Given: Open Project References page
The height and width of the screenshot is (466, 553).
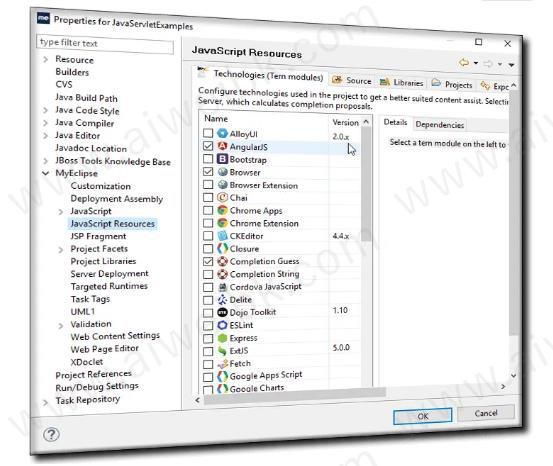Looking at the screenshot, I should tap(93, 374).
